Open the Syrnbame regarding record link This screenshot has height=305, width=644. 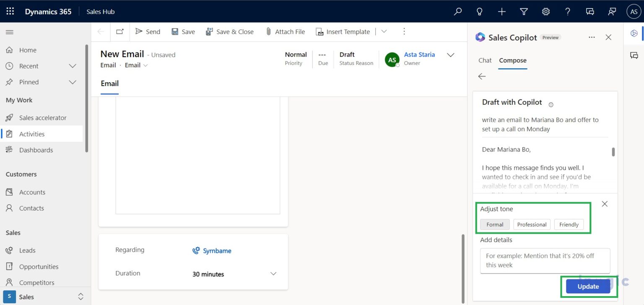(217, 250)
